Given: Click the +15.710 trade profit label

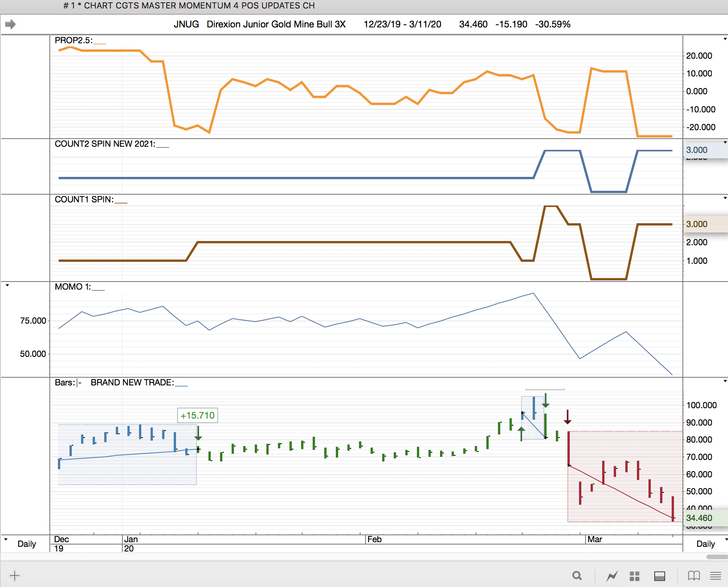Looking at the screenshot, I should (197, 416).
